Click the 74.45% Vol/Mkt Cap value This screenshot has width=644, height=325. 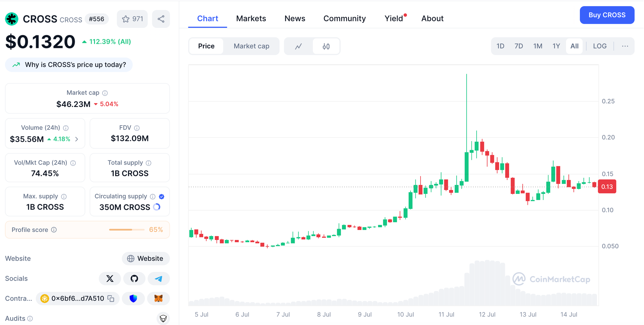(45, 174)
